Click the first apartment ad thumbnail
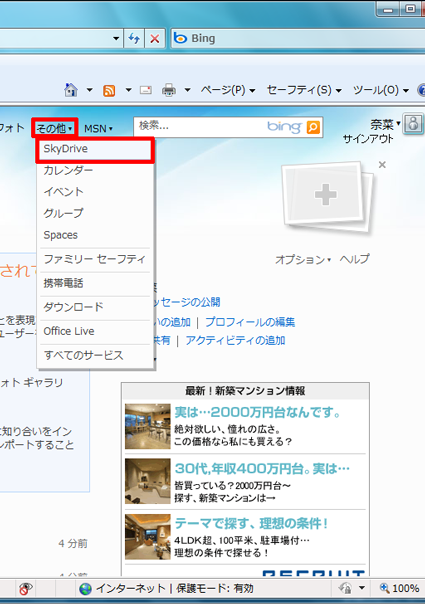This screenshot has height=604, width=425. click(x=148, y=426)
